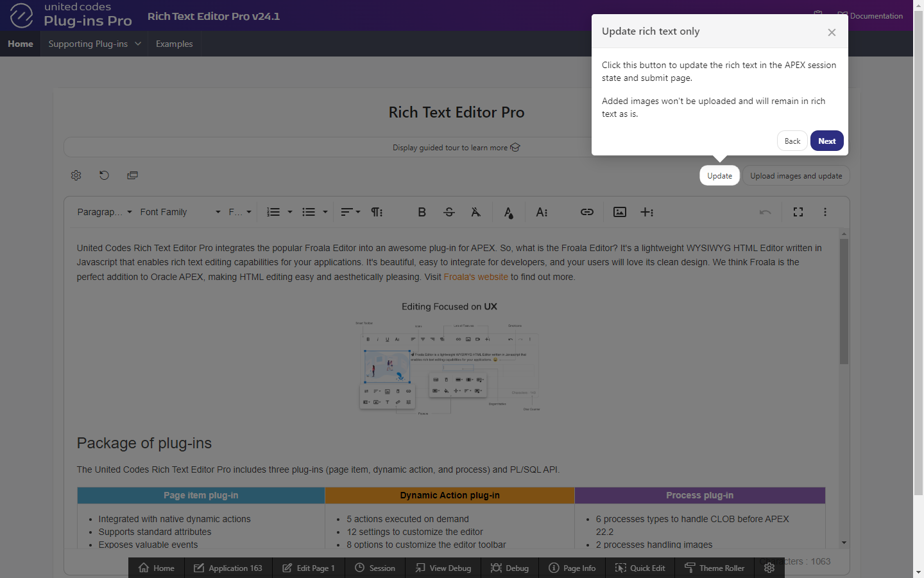Open Paragraph format dropdown
924x578 pixels.
[105, 212]
